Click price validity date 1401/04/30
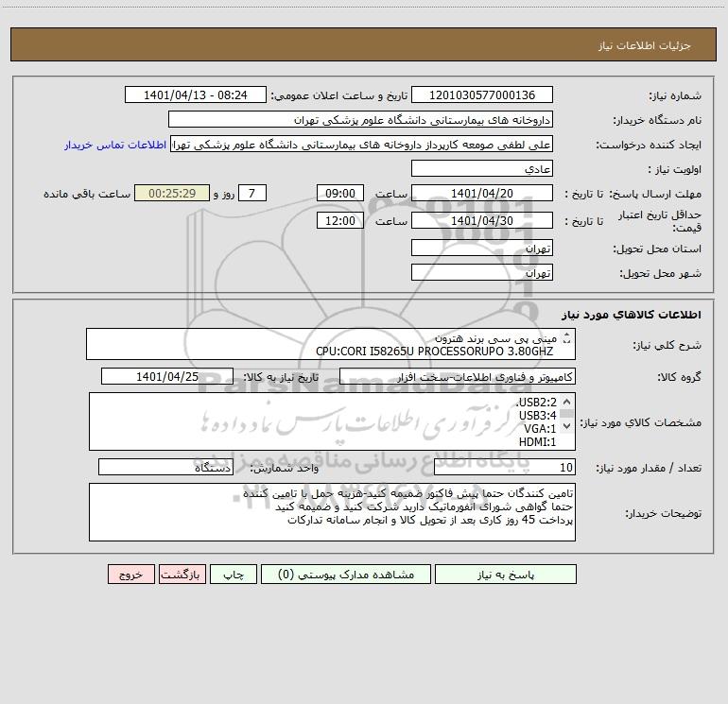Viewport: 728px width, 704px height. point(482,220)
